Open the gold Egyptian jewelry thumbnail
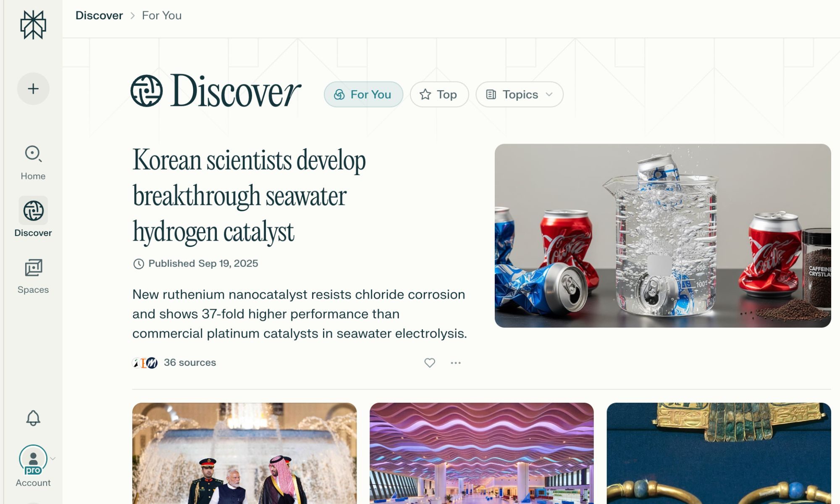 pyautogui.click(x=719, y=453)
